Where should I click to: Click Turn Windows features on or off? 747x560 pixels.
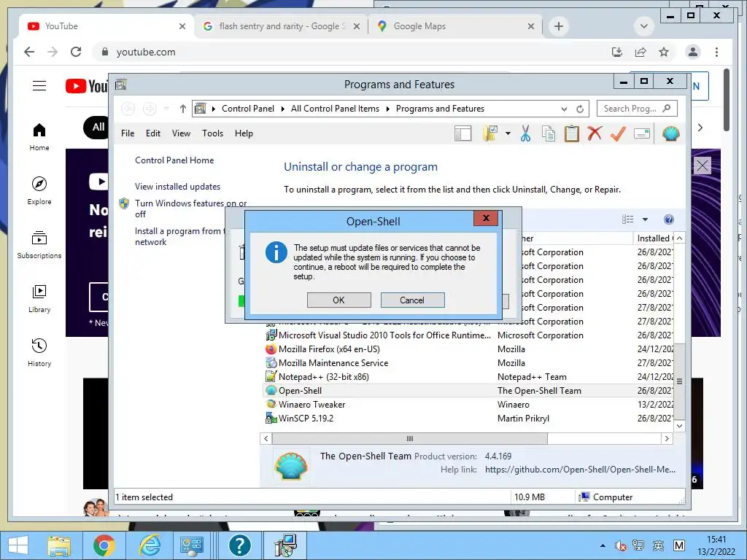click(x=190, y=209)
